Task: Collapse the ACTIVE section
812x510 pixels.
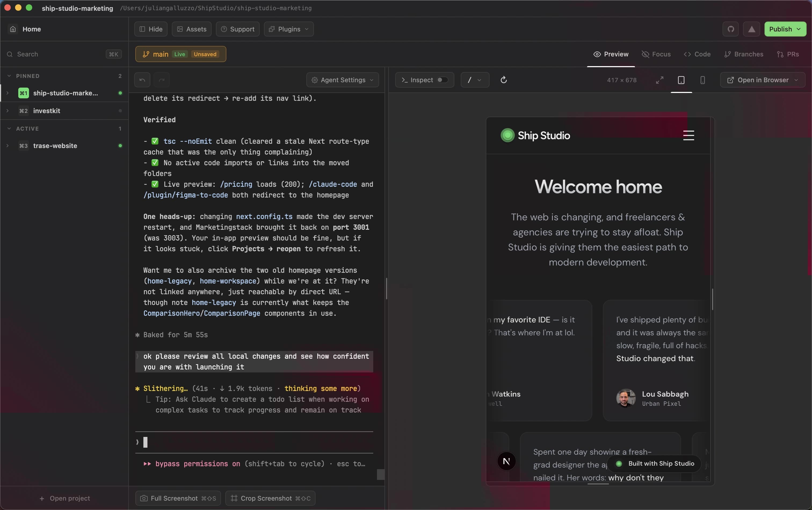Action: point(9,128)
